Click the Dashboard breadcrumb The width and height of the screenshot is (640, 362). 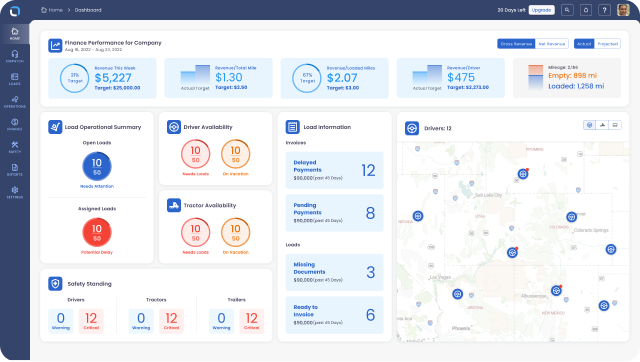(88, 10)
